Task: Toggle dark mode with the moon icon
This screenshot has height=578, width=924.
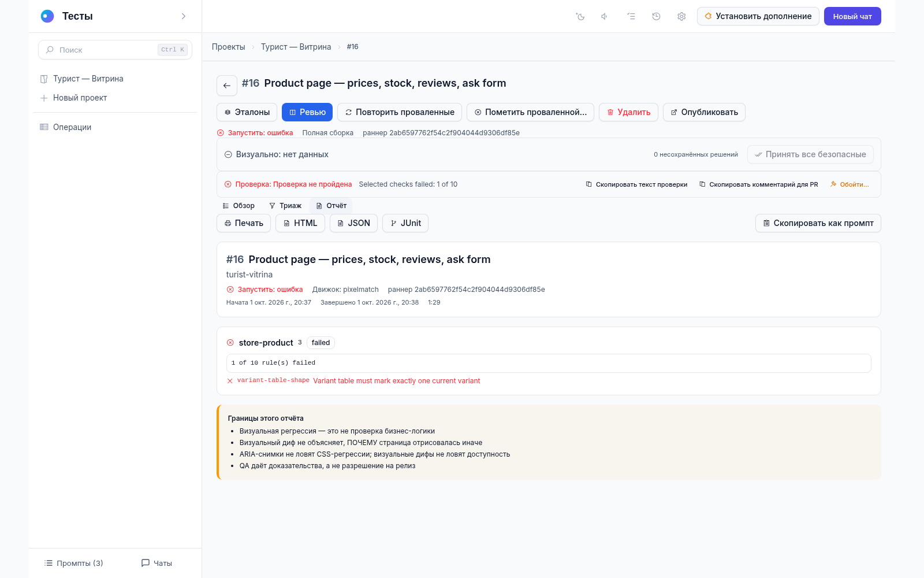Action: [x=580, y=16]
